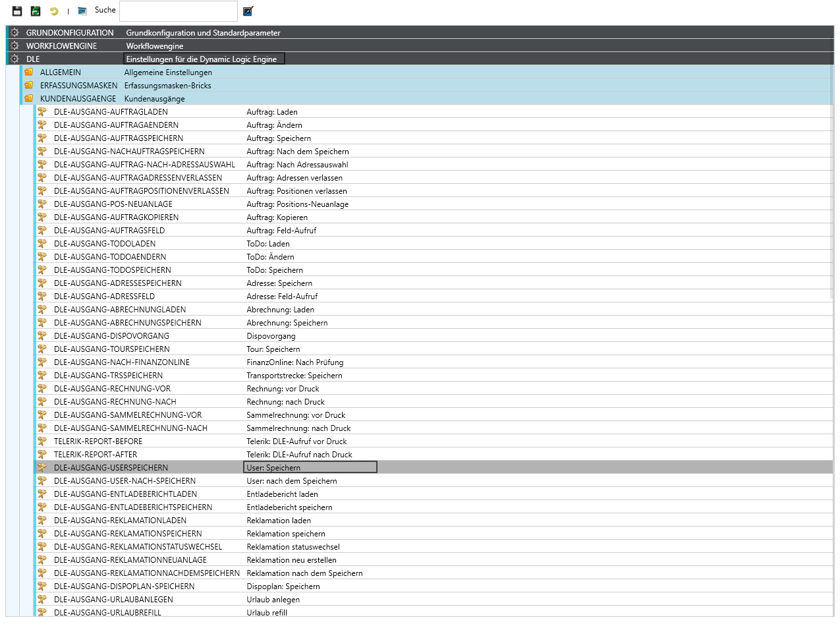Click the edit pencil icon beside search box
The width and height of the screenshot is (840, 628).
point(248,11)
